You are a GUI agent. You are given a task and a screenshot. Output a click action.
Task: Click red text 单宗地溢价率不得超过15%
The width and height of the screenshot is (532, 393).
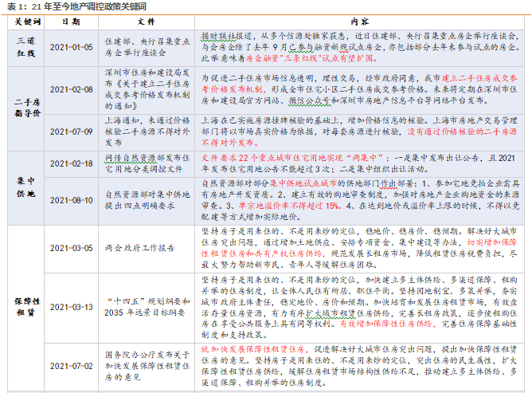(289, 206)
